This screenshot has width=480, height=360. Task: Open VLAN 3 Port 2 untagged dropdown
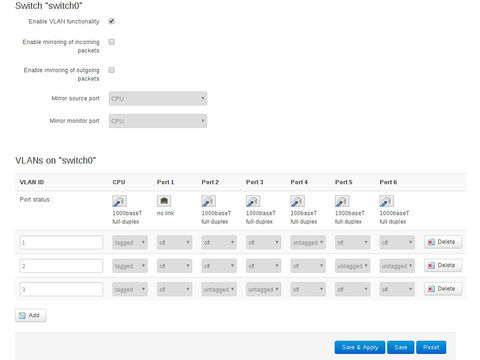(219, 289)
